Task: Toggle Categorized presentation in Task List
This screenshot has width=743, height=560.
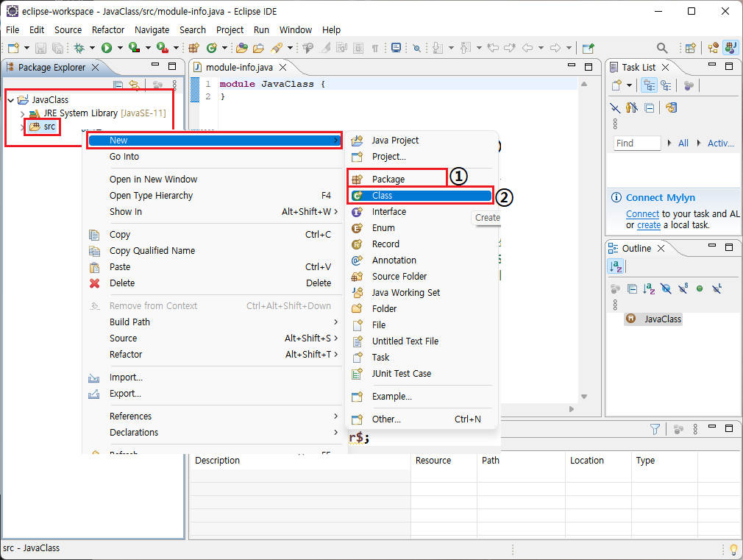Action: coord(649,85)
